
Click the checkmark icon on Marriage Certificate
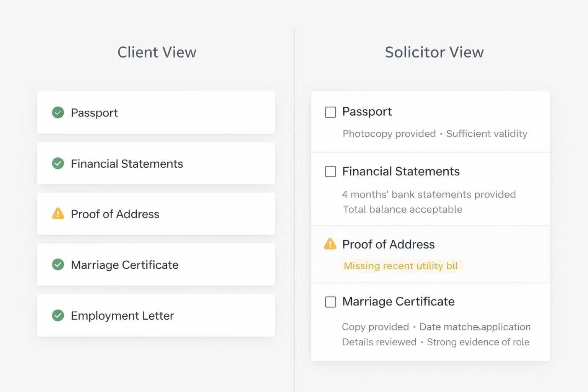(x=58, y=265)
